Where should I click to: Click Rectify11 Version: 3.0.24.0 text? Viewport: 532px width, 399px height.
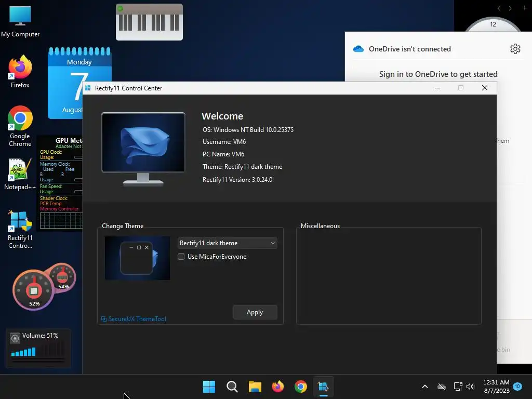[x=237, y=179]
